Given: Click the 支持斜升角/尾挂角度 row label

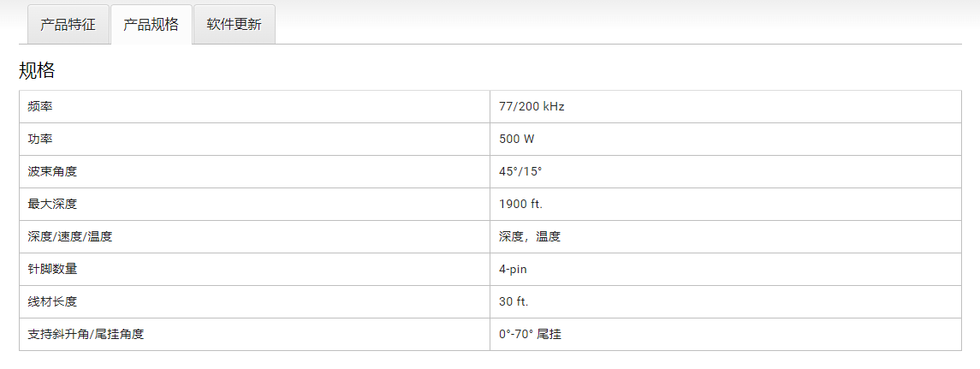Looking at the screenshot, I should point(86,335).
